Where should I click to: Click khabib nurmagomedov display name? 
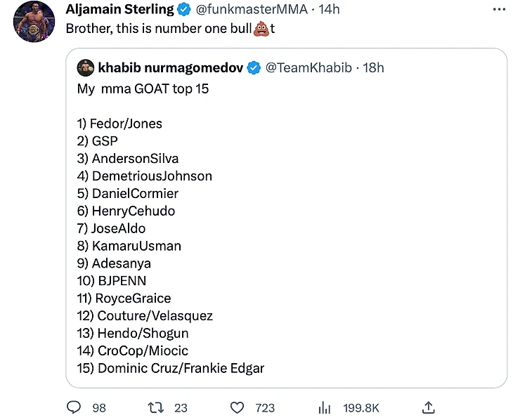click(171, 68)
